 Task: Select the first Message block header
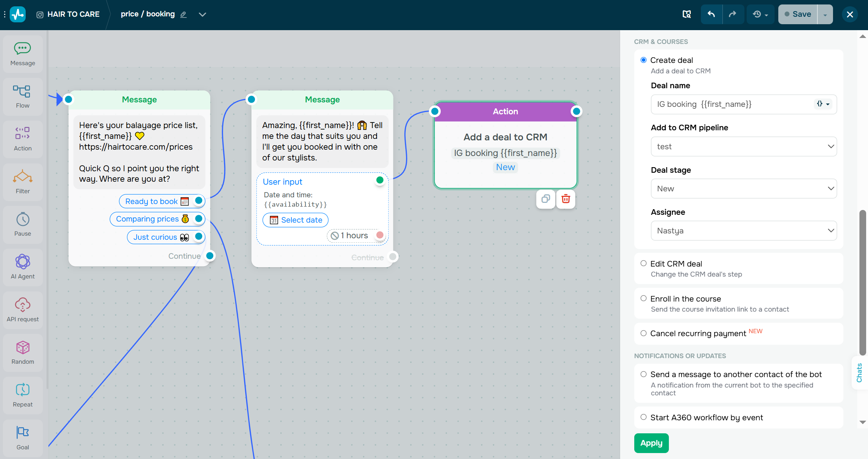click(x=139, y=99)
